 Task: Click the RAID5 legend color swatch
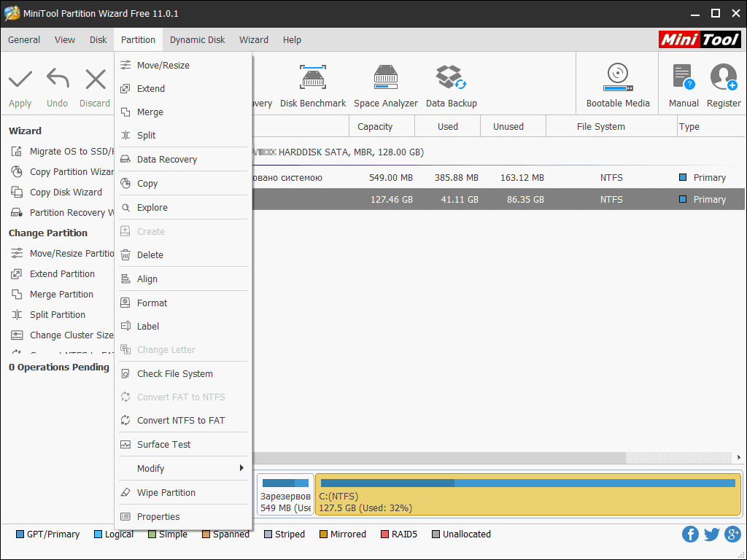[x=384, y=534]
